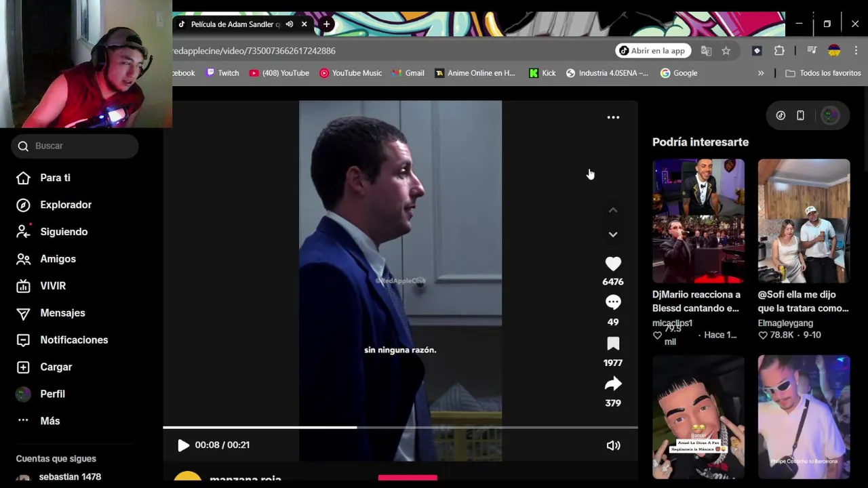
Task: Open the animated character face video thumbnail
Action: click(698, 417)
